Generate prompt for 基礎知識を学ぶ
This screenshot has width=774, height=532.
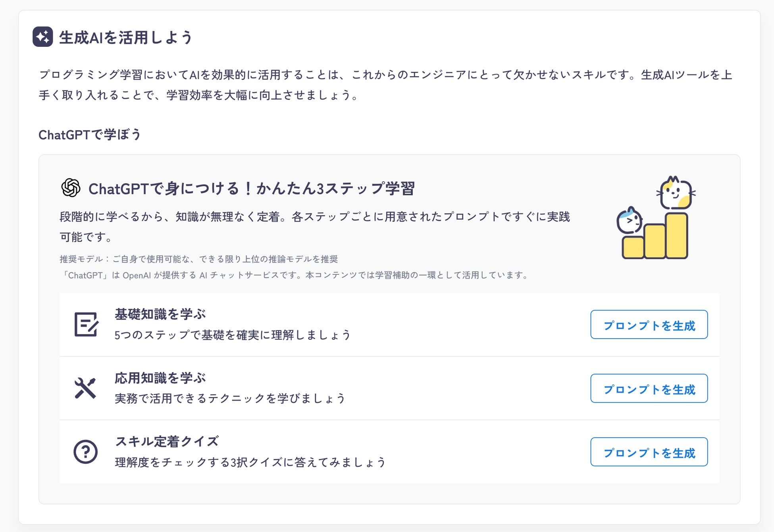click(x=649, y=325)
